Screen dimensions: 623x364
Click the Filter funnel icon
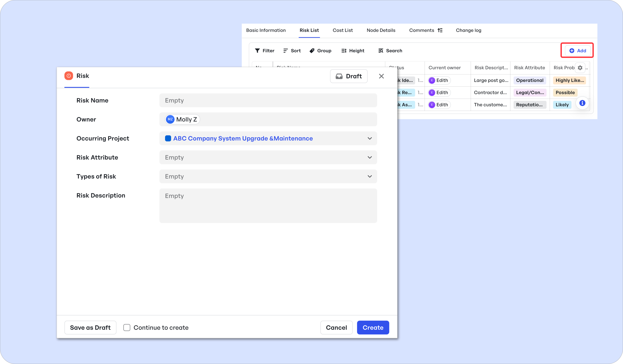(257, 51)
